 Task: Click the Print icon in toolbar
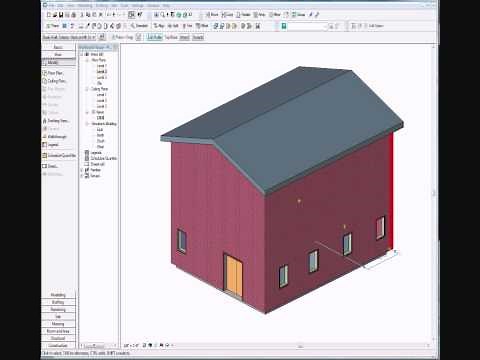click(x=74, y=15)
